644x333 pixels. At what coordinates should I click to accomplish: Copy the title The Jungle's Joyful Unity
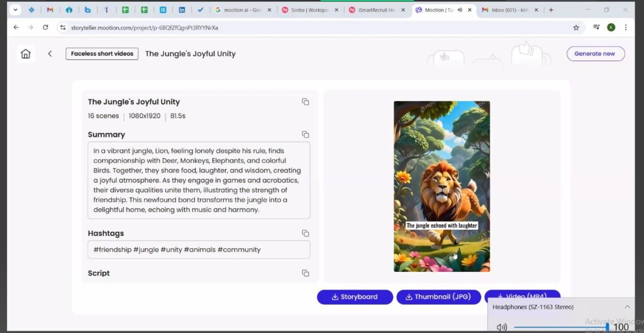coord(305,102)
